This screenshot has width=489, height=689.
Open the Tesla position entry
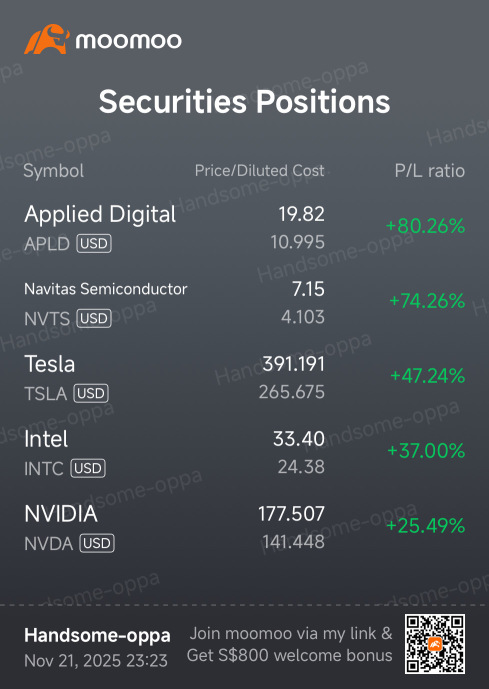pyautogui.click(x=244, y=378)
